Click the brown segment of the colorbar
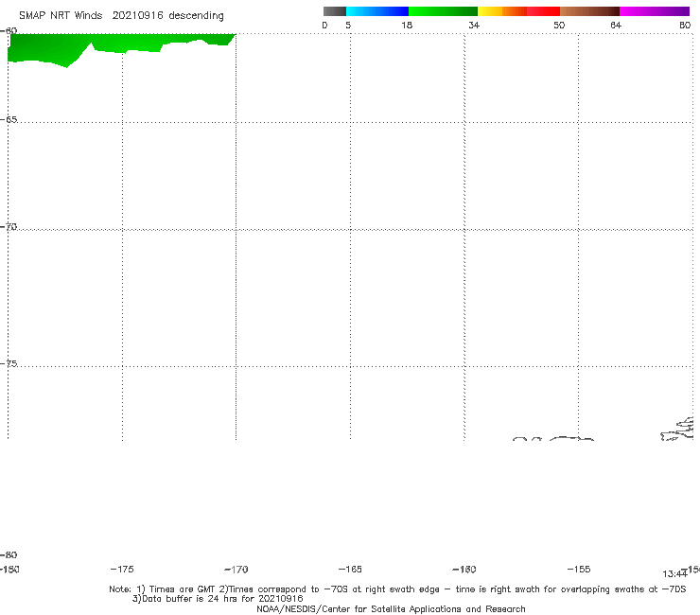 [589, 11]
